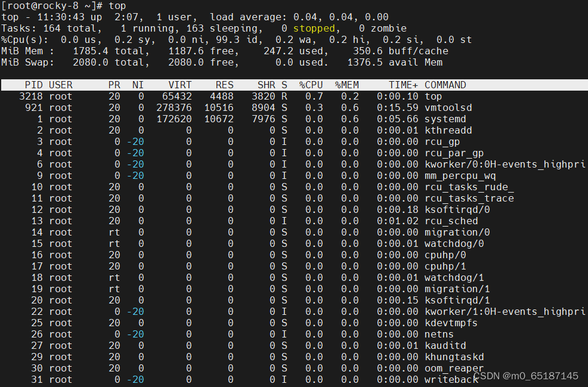Click the rcu_par_gp command name

pos(454,153)
